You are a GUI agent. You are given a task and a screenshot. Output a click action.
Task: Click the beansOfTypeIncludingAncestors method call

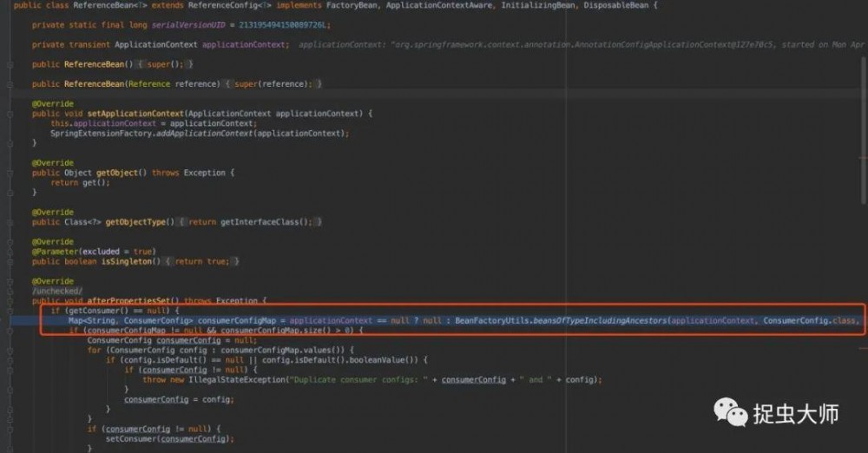coord(600,320)
